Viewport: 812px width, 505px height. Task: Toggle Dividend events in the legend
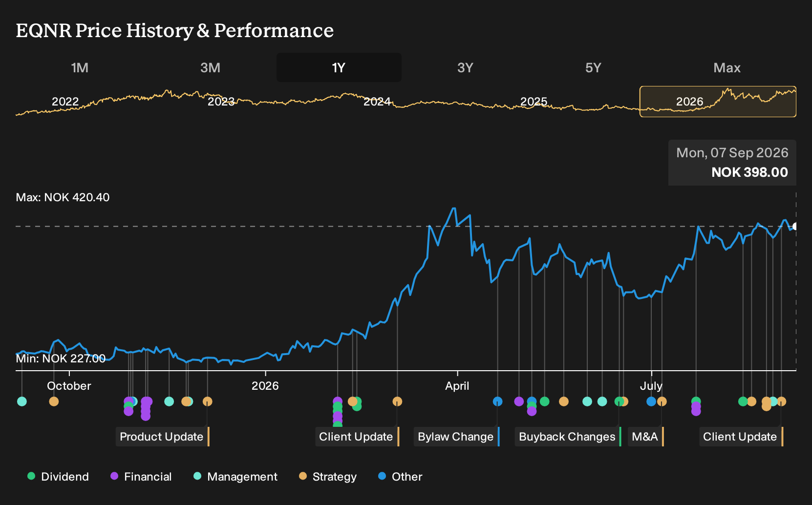tap(58, 477)
